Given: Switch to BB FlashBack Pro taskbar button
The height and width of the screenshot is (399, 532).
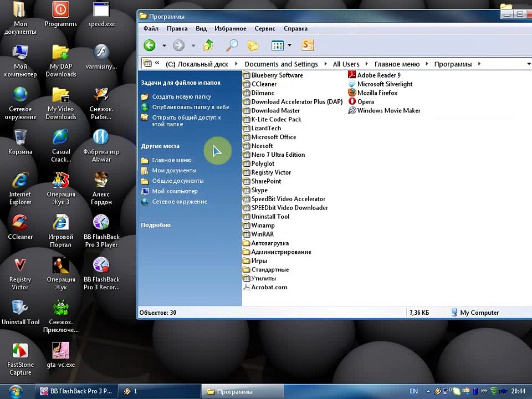Looking at the screenshot, I should 76,391.
